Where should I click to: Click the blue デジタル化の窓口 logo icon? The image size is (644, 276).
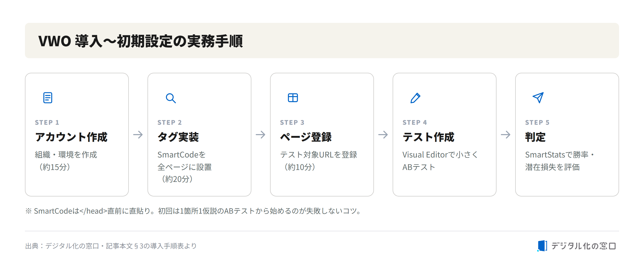click(542, 246)
